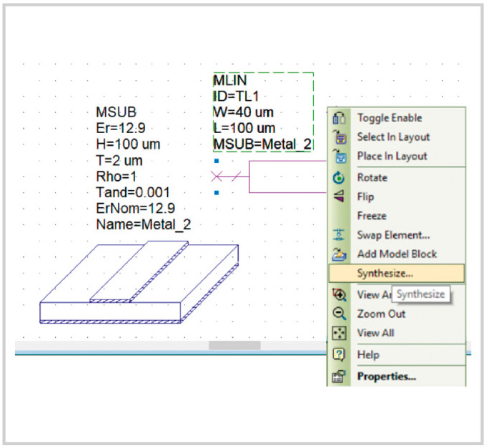The image size is (486, 448).
Task: Click the Swap Element icon
Action: [x=340, y=235]
